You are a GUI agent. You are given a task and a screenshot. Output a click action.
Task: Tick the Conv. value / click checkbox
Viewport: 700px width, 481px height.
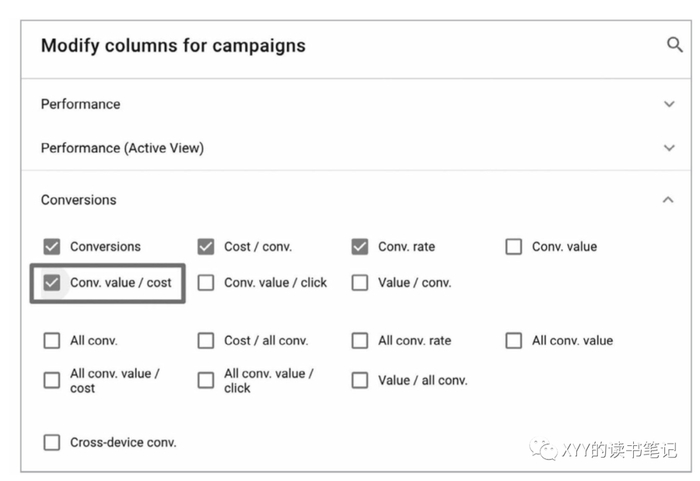(x=206, y=283)
